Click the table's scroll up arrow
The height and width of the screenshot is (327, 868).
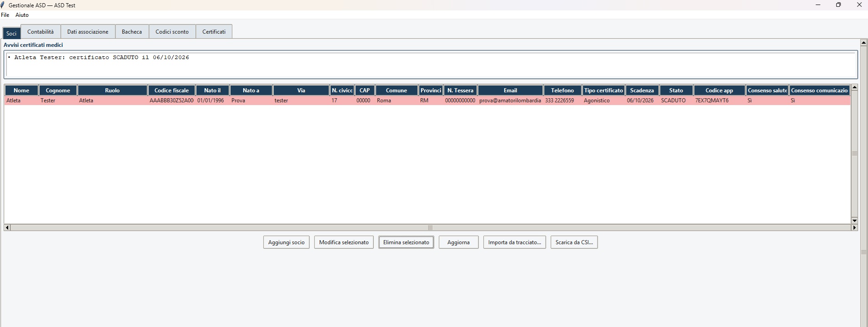(854, 87)
